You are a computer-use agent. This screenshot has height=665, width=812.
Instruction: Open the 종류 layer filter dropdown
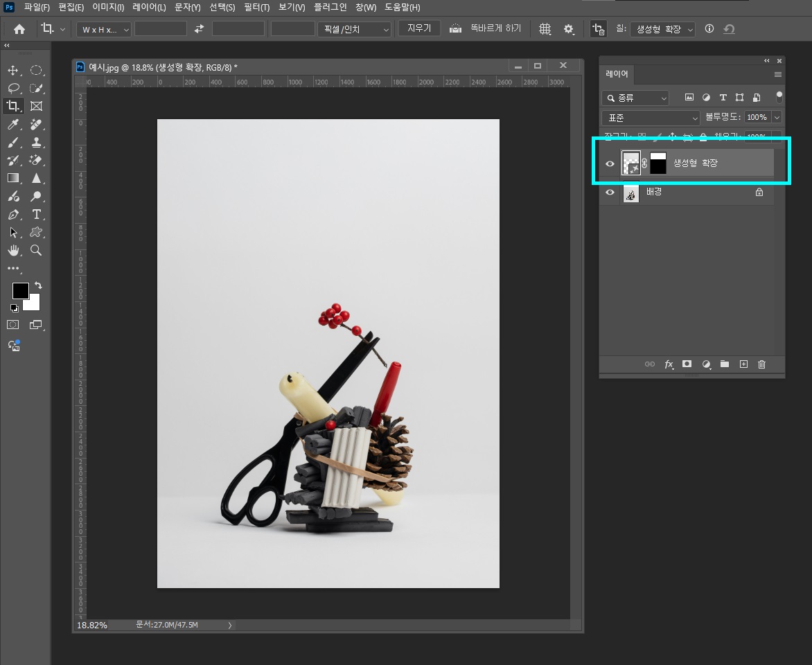[x=635, y=98]
